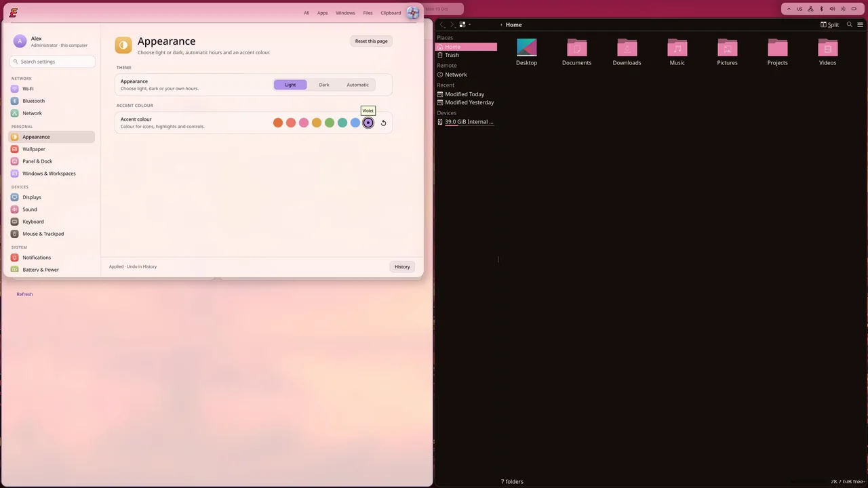Open Mouse & Trackpad settings
Viewport: 868px width, 488px height.
coord(52,234)
